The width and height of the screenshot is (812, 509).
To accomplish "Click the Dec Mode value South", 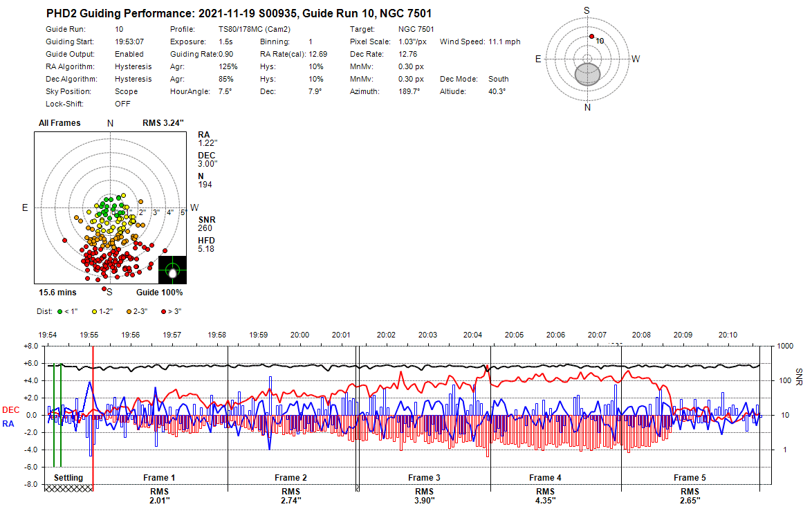I will (499, 79).
